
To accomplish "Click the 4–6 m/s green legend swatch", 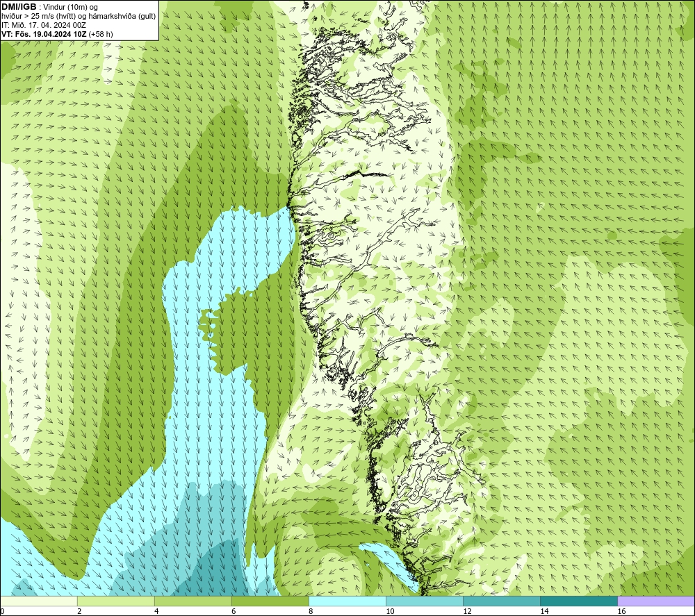I will [193, 601].
